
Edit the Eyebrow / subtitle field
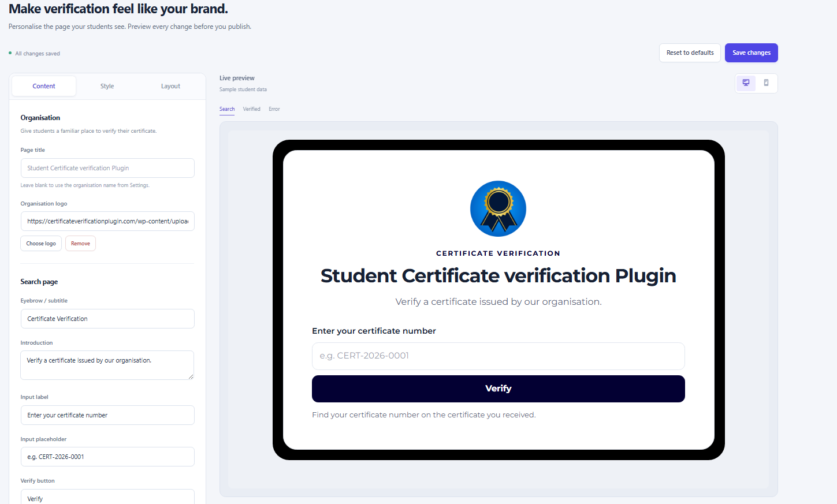tap(107, 319)
